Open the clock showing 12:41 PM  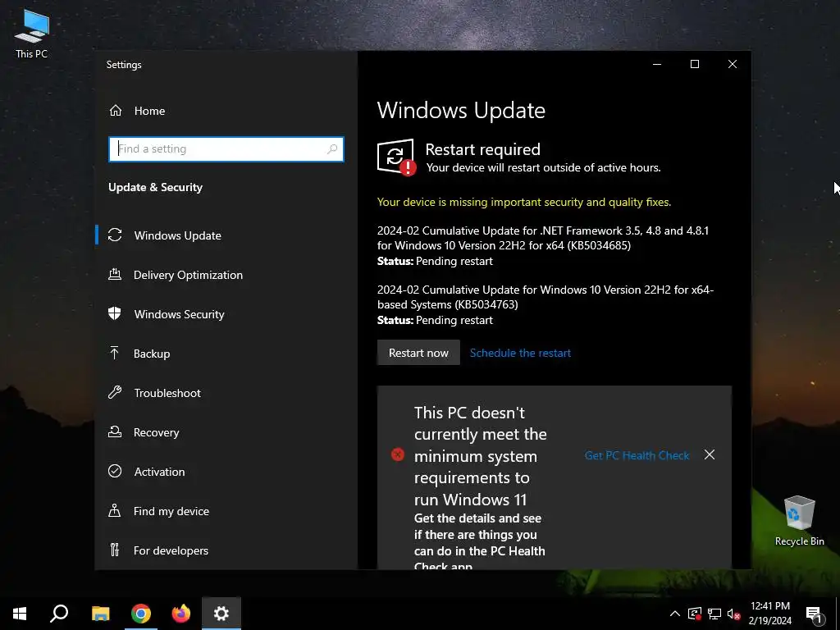point(769,614)
